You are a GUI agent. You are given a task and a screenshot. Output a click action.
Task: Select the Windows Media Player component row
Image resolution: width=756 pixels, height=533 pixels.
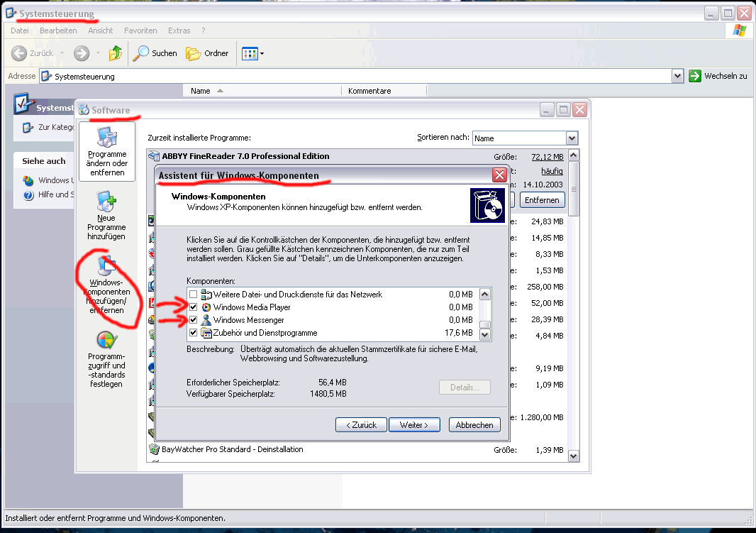coord(332,307)
